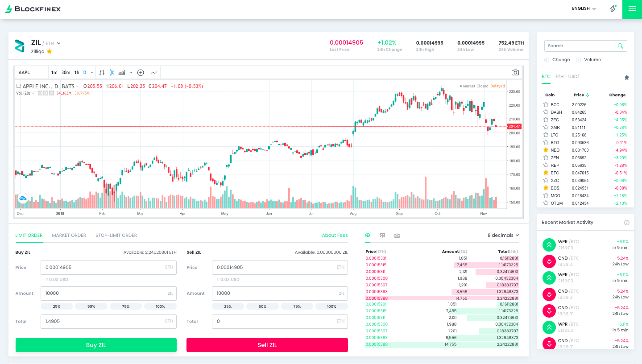Viewport: 642px width, 364px height.
Task: Click the search magnifier button
Action: tap(621, 46)
